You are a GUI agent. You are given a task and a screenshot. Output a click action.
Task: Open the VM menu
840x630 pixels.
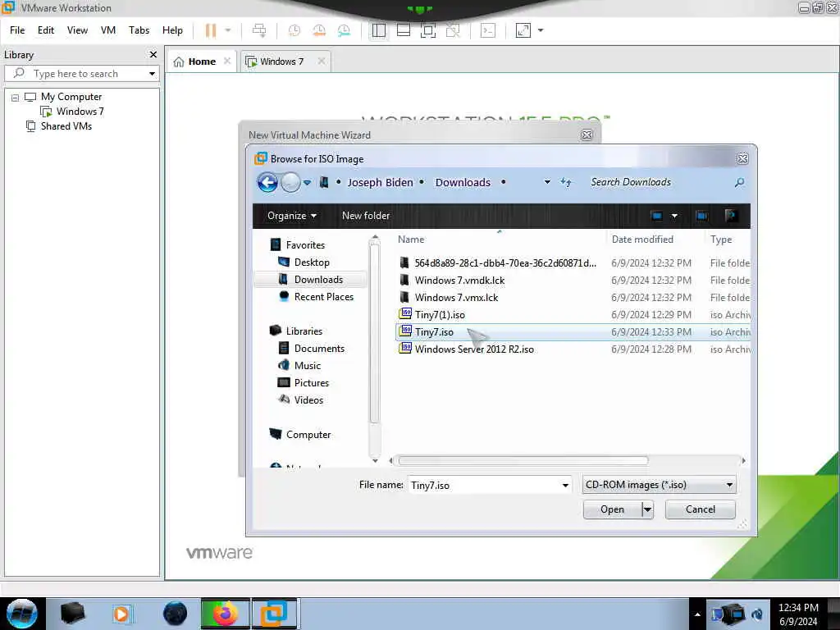[108, 30]
